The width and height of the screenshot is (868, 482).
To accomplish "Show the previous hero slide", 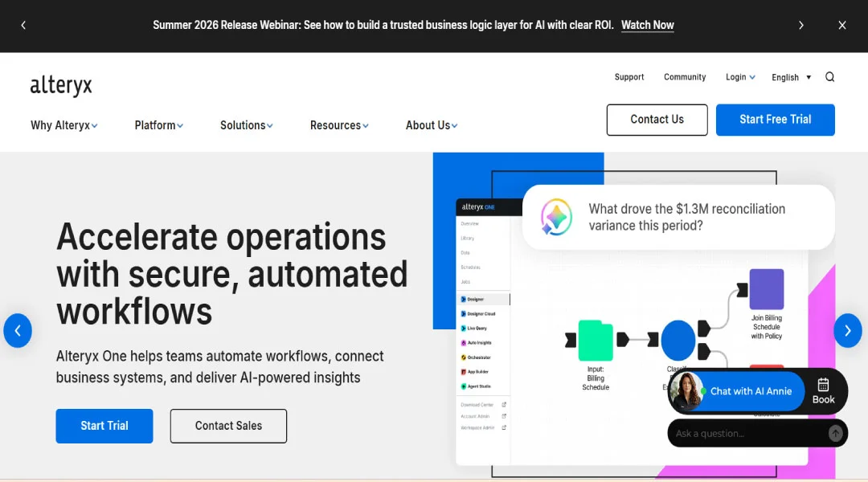I will coord(18,330).
